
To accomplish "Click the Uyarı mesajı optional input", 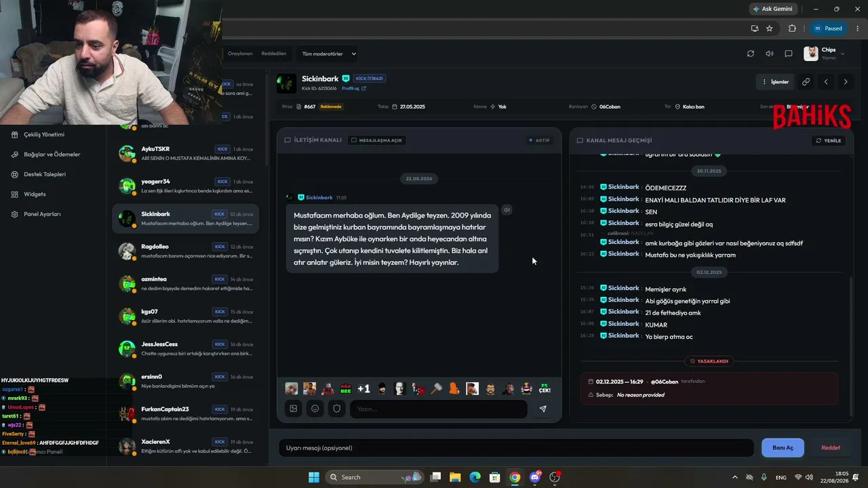I will 516,448.
